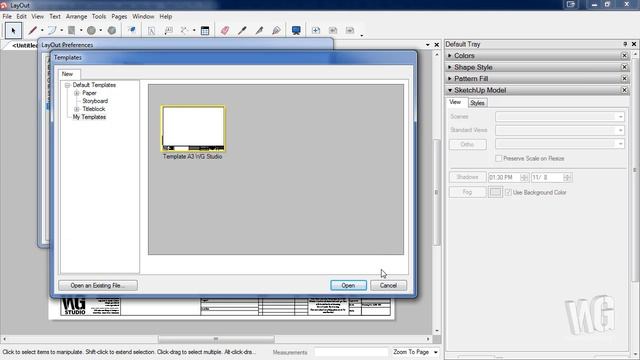Open Line tool options arrow
640x360 pixels.
(42, 31)
